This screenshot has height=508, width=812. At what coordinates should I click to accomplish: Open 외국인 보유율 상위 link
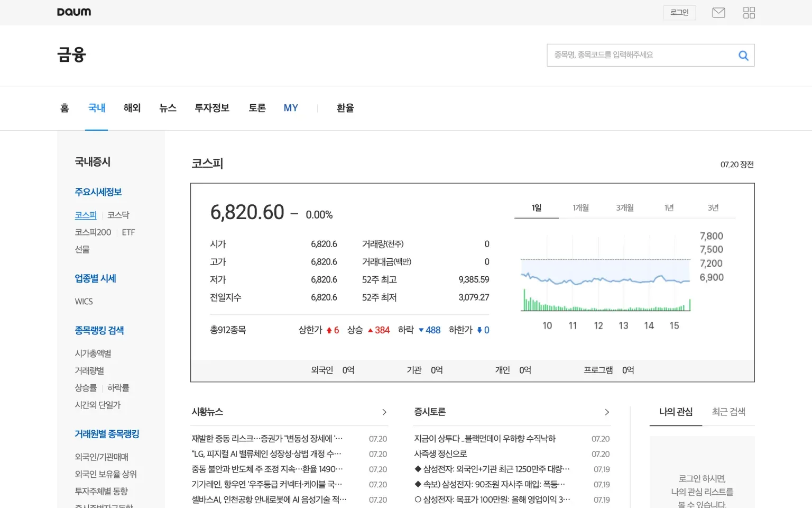tap(106, 474)
